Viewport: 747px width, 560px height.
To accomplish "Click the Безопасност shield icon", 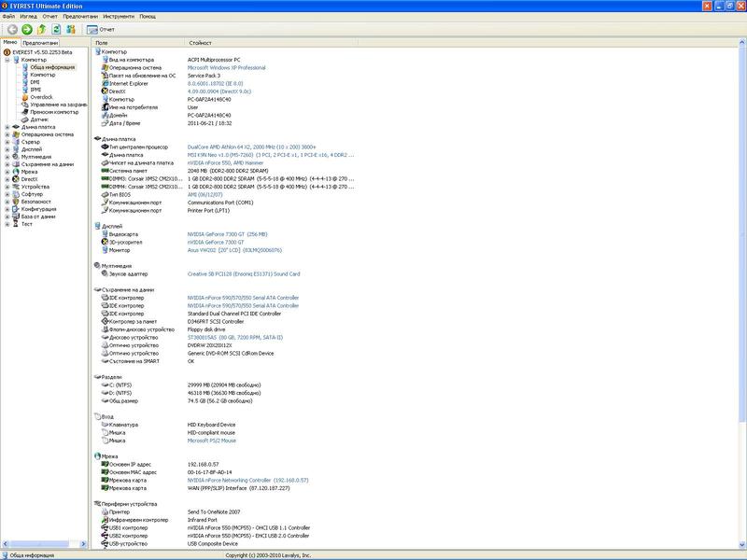I will (x=16, y=202).
